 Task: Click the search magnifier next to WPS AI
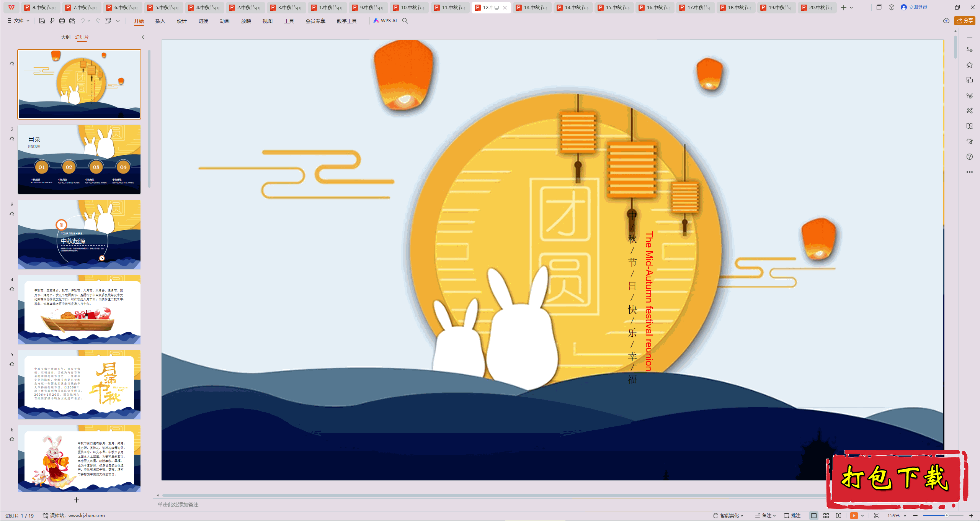coord(405,21)
